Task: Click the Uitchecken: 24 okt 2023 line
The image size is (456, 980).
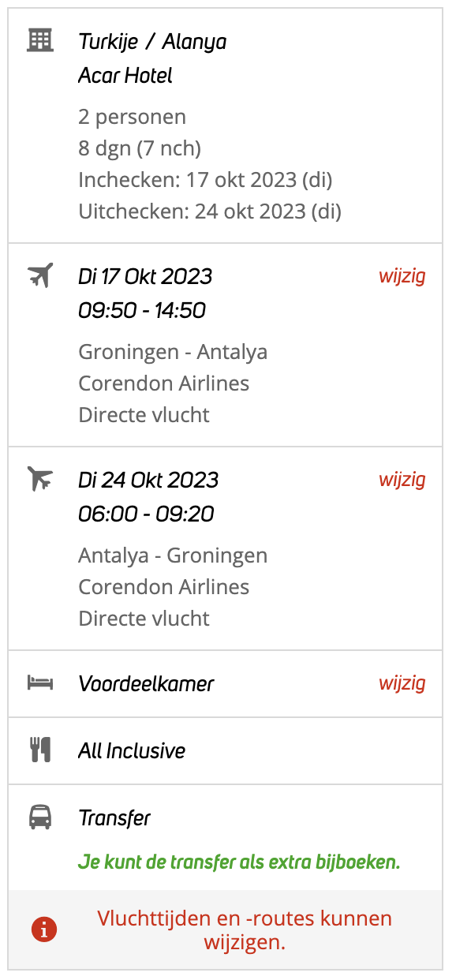Action: (x=210, y=211)
